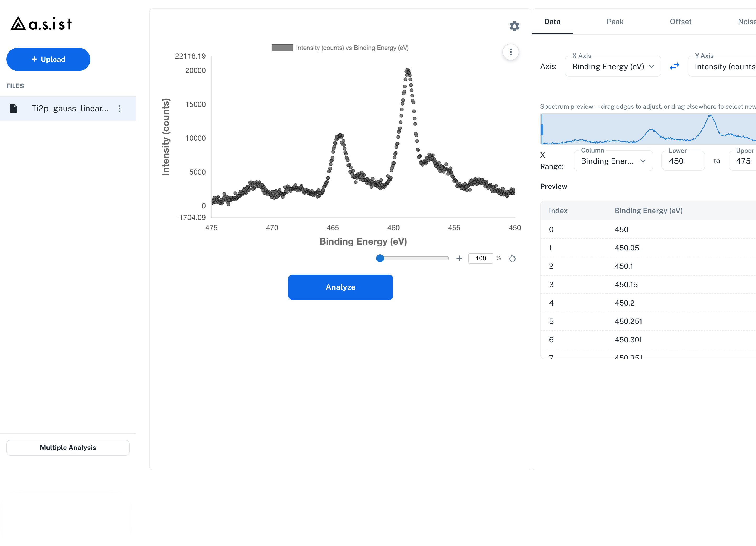The width and height of the screenshot is (756, 546).
Task: Click the file icon beside Ti2p_gauss_linear
Action: (x=14, y=109)
